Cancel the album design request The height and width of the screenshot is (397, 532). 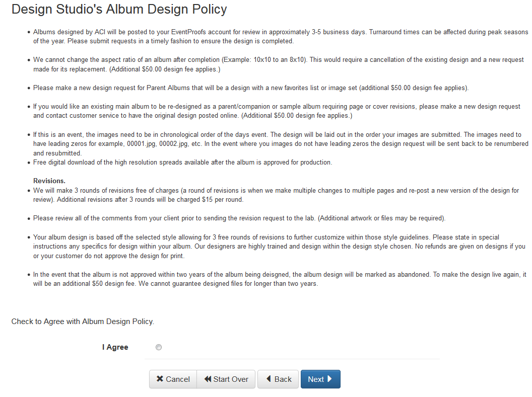tap(173, 379)
